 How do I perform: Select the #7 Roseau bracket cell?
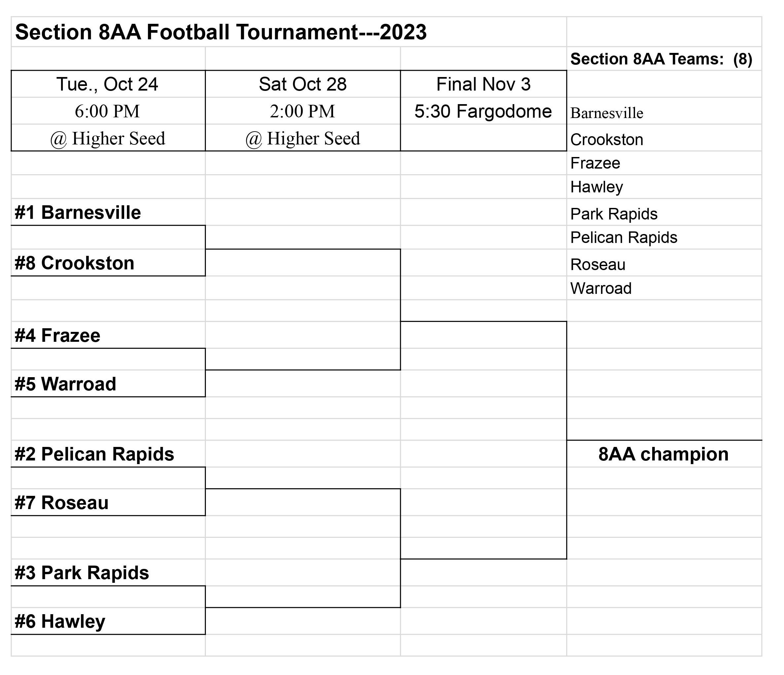108,502
